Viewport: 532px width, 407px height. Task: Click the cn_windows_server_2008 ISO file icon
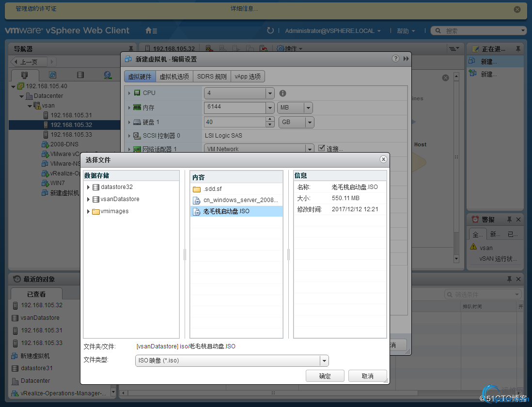(197, 200)
